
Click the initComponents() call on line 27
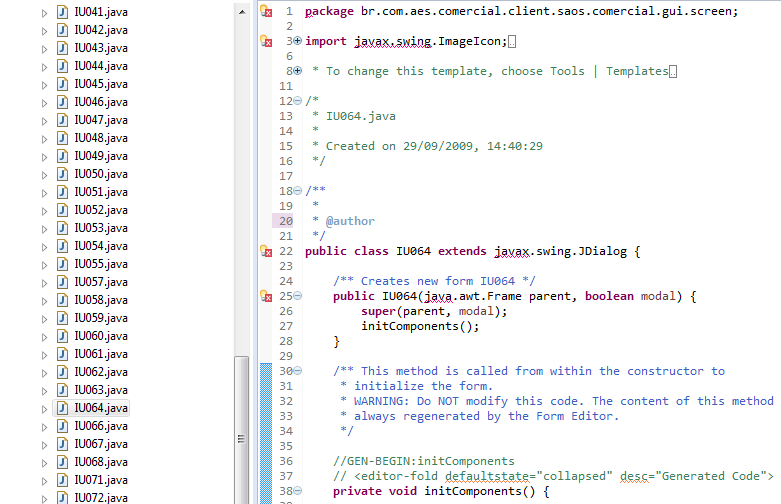420,326
